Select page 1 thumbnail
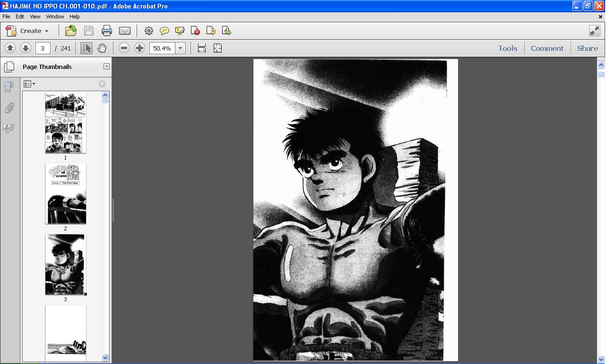This screenshot has width=606, height=364. click(66, 123)
